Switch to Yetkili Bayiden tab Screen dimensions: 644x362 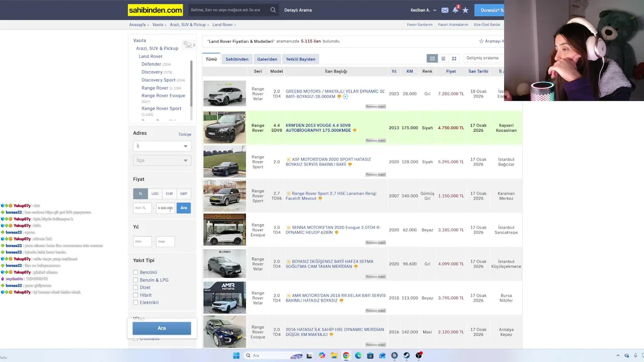click(301, 59)
